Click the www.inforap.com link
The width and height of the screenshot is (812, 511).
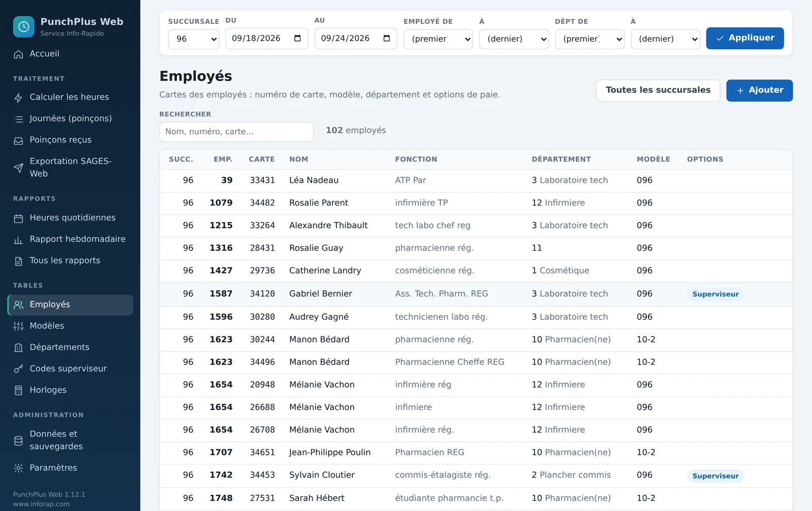click(x=41, y=504)
